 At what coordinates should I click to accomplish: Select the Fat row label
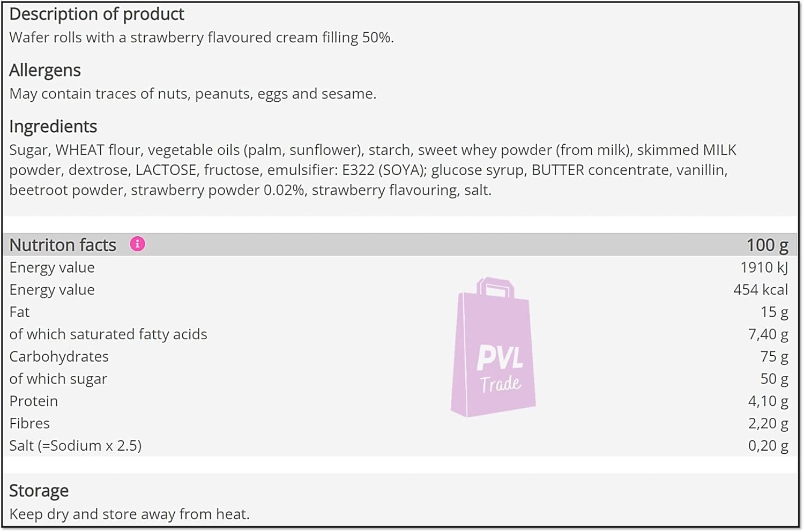click(19, 312)
